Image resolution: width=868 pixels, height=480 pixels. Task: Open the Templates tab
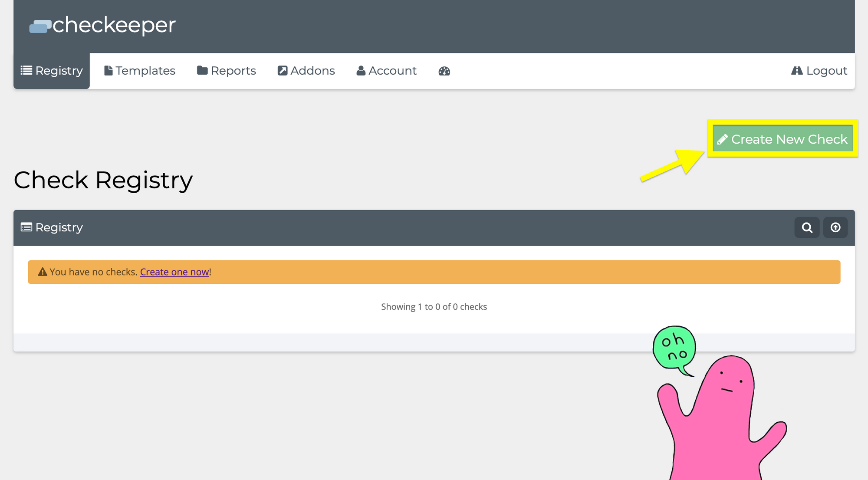coord(140,71)
